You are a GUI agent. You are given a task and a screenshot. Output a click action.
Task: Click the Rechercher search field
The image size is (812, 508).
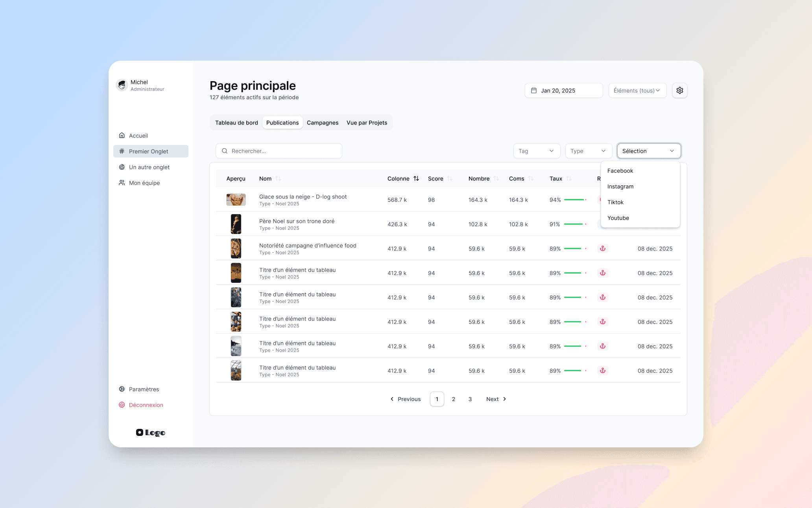coord(279,151)
